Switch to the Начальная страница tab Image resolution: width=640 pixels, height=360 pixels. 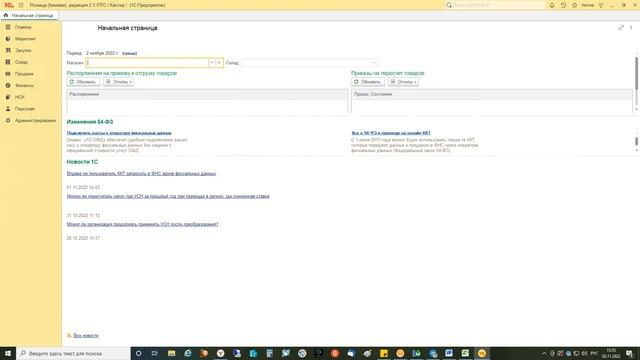click(x=29, y=16)
